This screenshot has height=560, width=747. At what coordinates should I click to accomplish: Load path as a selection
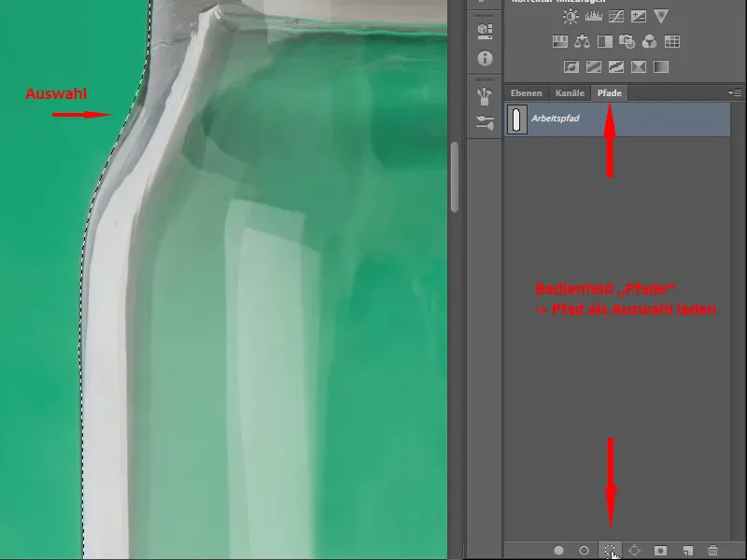click(x=610, y=551)
